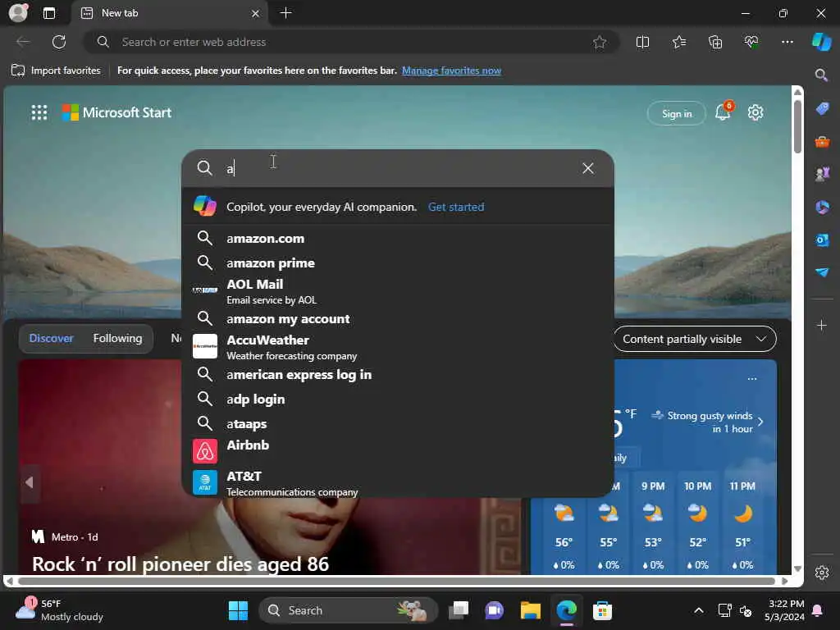Choose Airbnb suggestion
This screenshot has height=630, width=840.
click(398, 450)
